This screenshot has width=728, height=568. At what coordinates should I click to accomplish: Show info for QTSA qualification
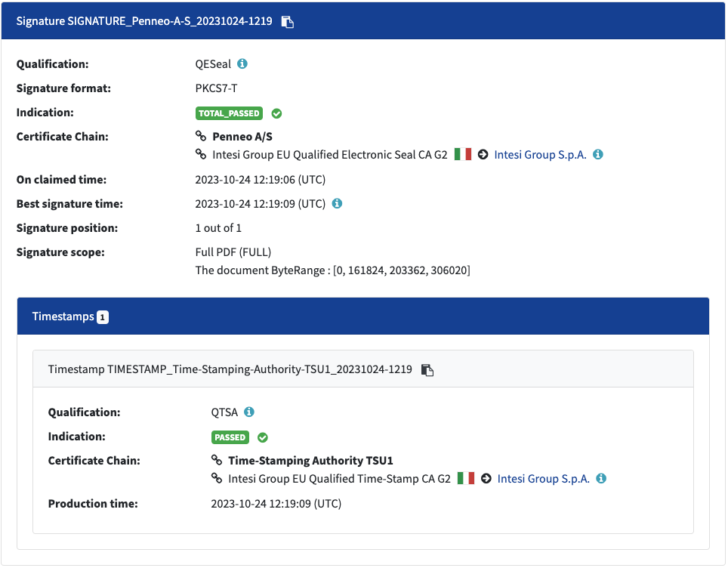pos(249,412)
